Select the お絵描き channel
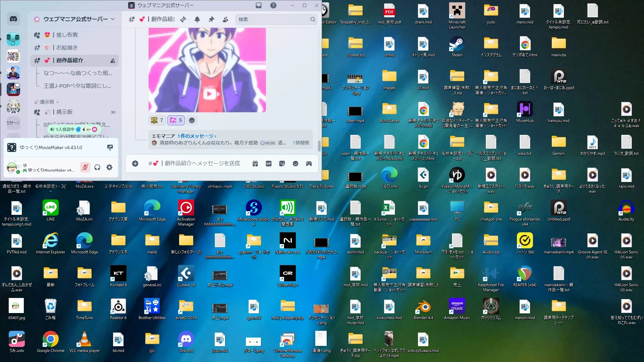Viewport: 644px width, 362px height. 67,48
